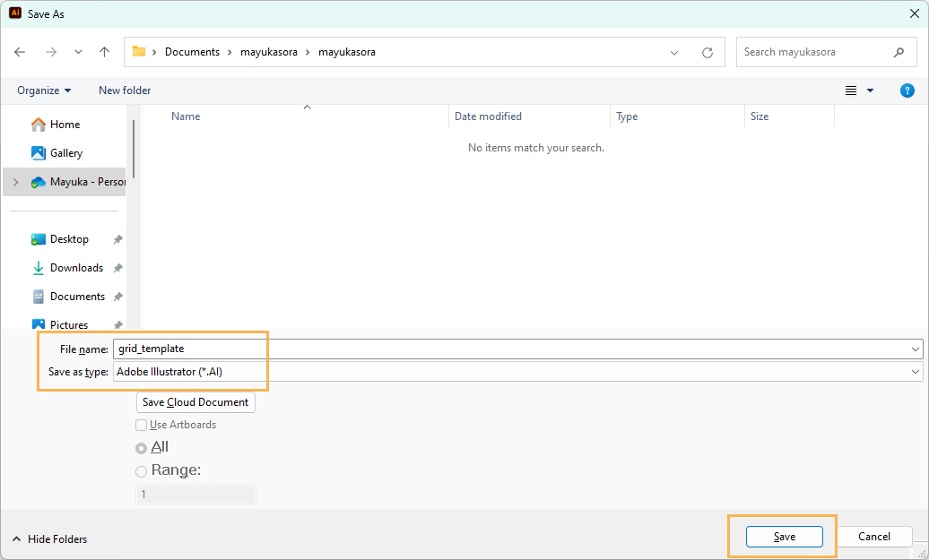The width and height of the screenshot is (929, 560).
Task: Click the search magnifier icon
Action: click(899, 52)
